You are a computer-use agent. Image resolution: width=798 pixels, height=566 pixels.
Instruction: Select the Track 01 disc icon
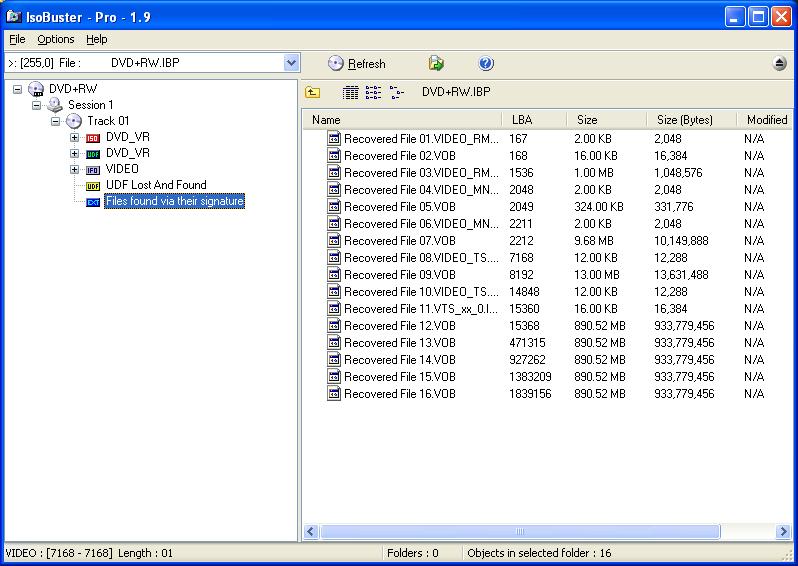click(74, 121)
